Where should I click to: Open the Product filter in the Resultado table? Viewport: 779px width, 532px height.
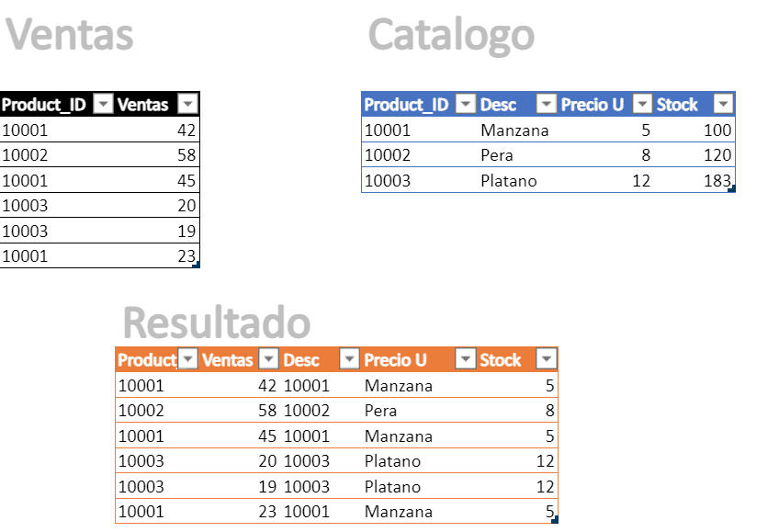click(188, 358)
